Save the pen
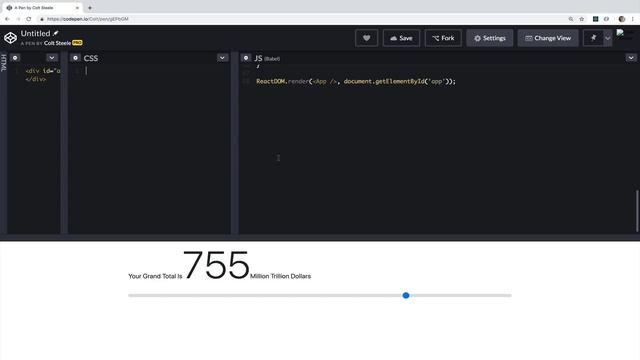This screenshot has width=640, height=360. (x=401, y=38)
